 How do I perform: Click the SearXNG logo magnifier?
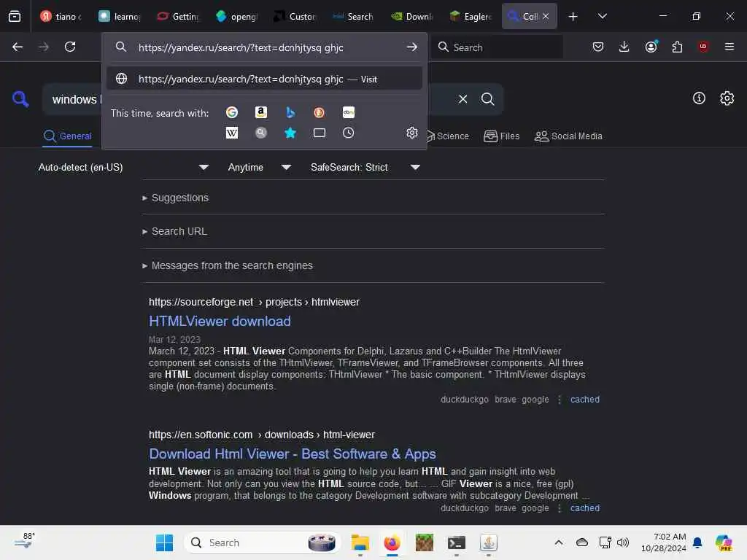click(x=20, y=99)
